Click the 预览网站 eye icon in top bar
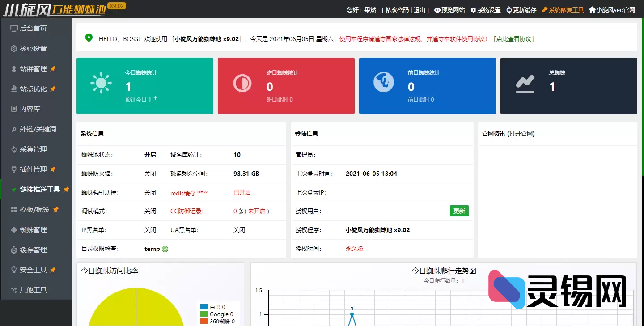 438,9
